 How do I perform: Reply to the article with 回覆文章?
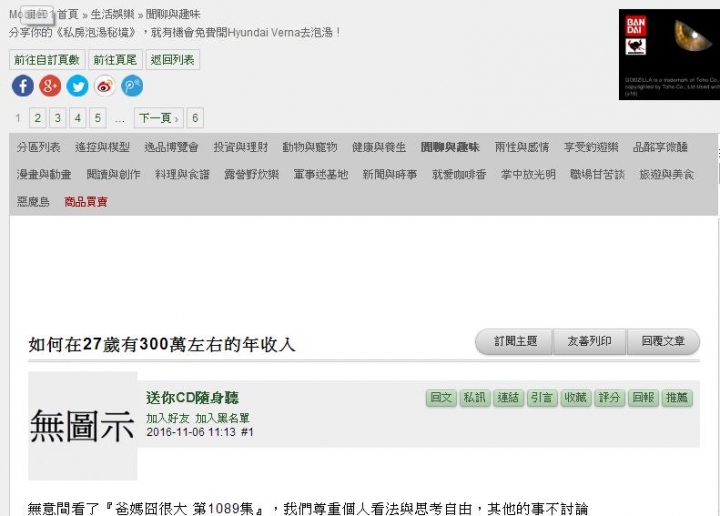click(663, 342)
